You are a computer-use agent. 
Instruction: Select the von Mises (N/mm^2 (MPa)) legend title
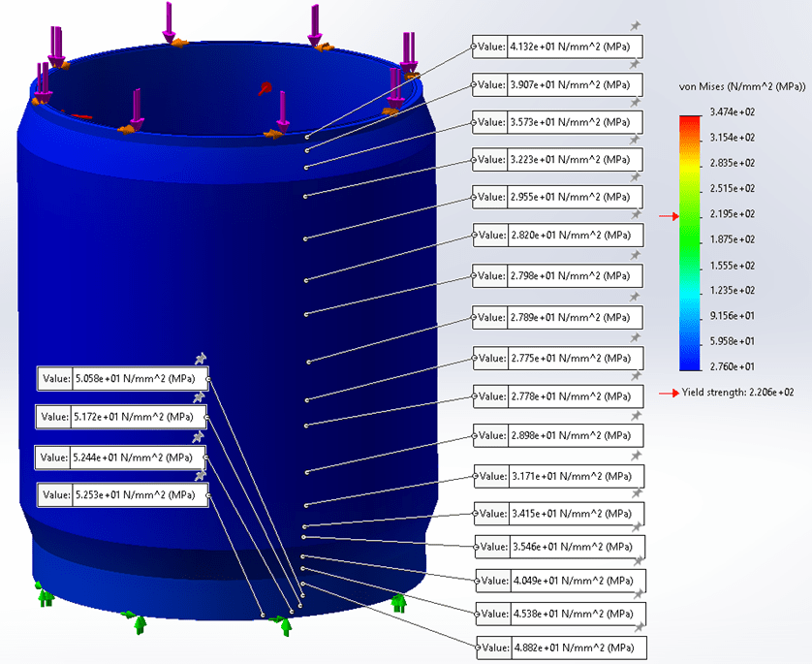click(x=744, y=87)
